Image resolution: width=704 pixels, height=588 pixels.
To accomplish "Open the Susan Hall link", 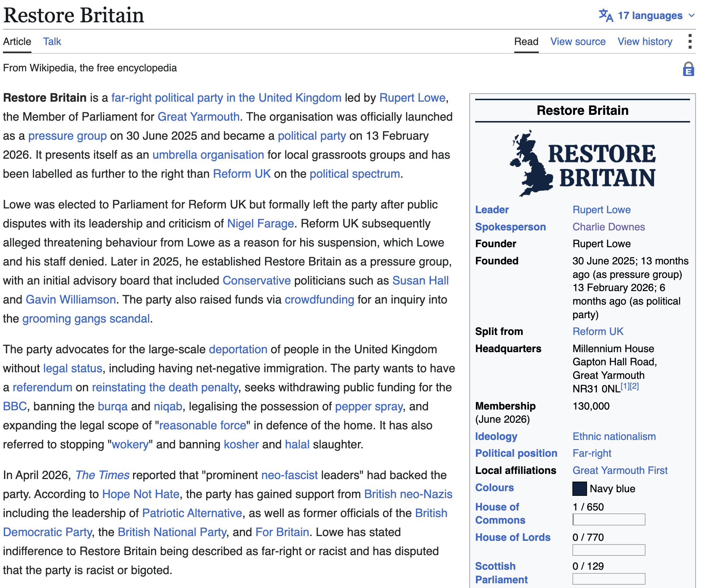I will [420, 280].
